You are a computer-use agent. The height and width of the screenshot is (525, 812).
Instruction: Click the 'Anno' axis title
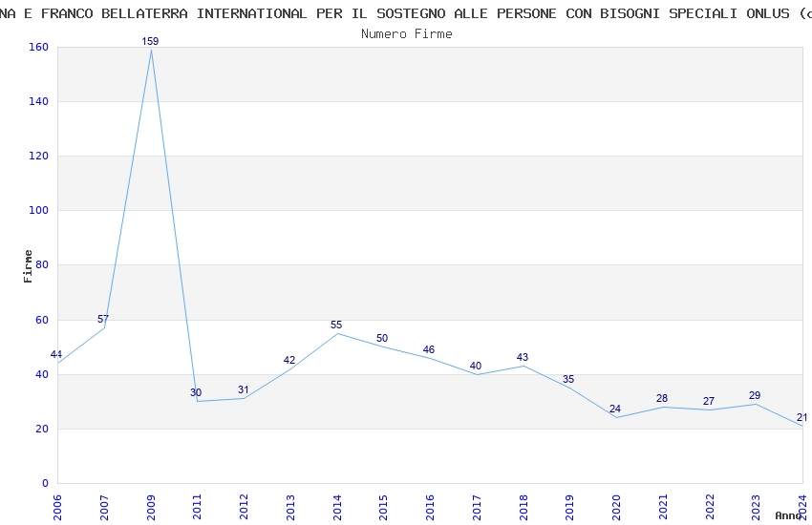[788, 515]
